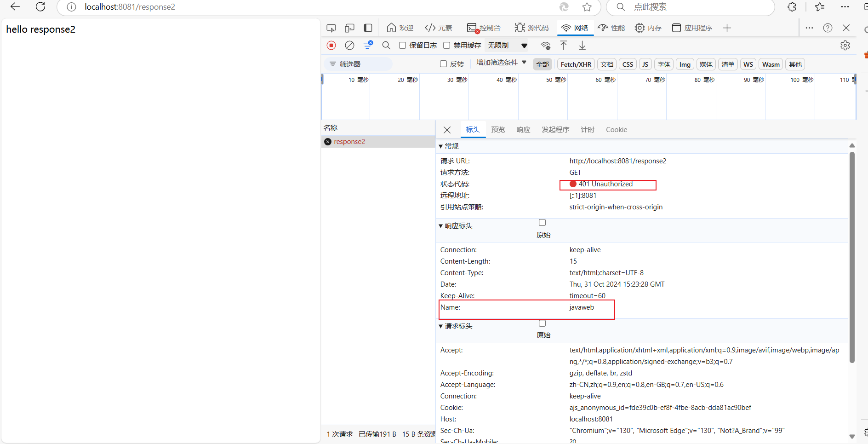The width and height of the screenshot is (868, 444).
Task: Switch to 源代码 sources tab
Action: tap(532, 28)
